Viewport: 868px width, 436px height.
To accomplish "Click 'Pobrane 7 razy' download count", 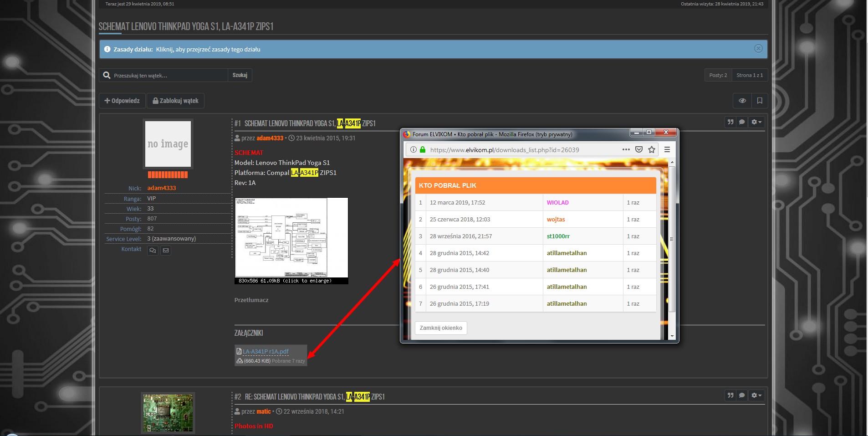I will tap(288, 361).
